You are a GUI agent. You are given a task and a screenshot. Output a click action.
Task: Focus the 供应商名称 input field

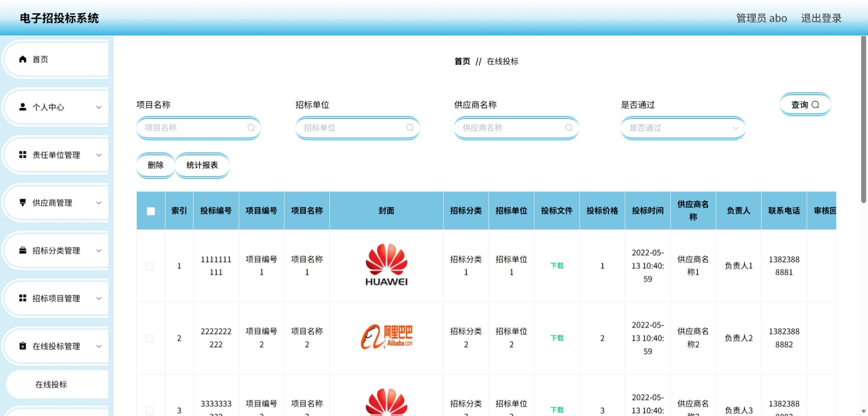click(516, 128)
